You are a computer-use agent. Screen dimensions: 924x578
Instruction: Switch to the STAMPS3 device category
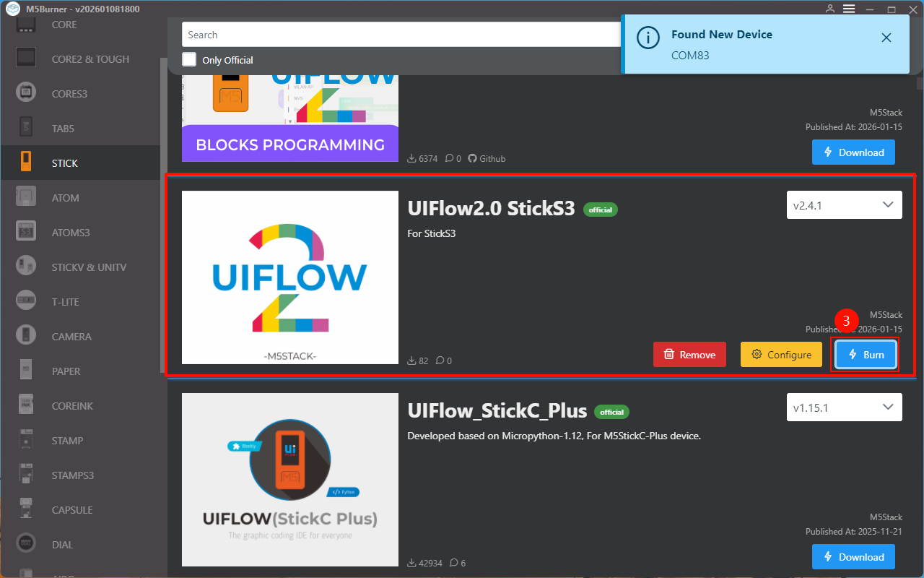tap(72, 475)
